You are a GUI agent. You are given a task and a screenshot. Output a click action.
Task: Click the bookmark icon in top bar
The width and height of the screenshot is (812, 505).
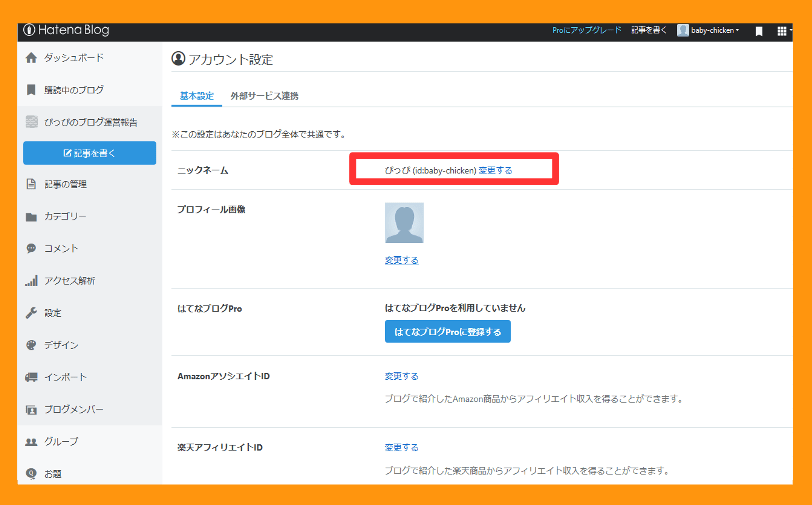(x=759, y=31)
